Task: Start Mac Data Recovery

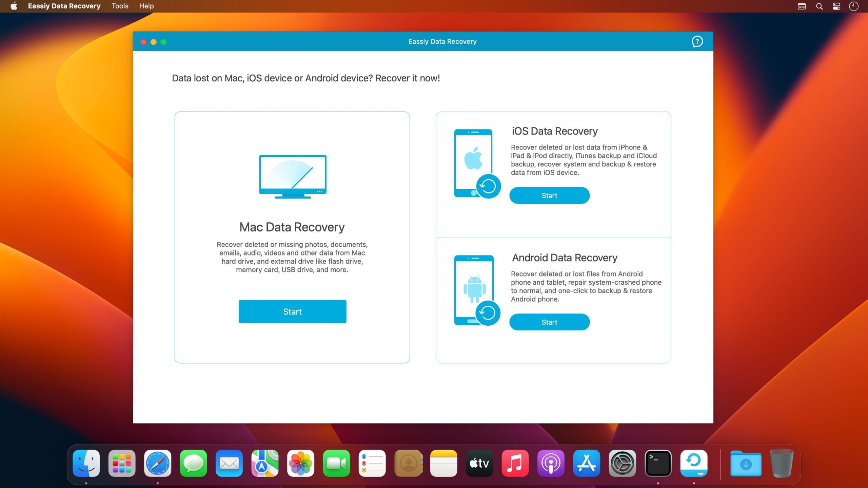Action: click(x=292, y=311)
